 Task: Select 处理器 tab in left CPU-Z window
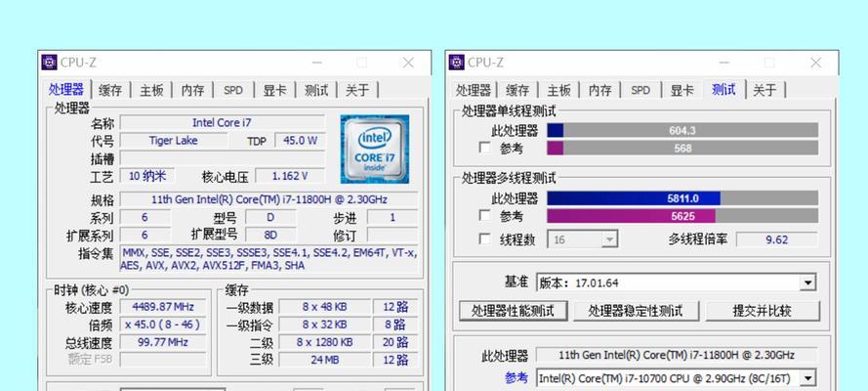(65, 89)
